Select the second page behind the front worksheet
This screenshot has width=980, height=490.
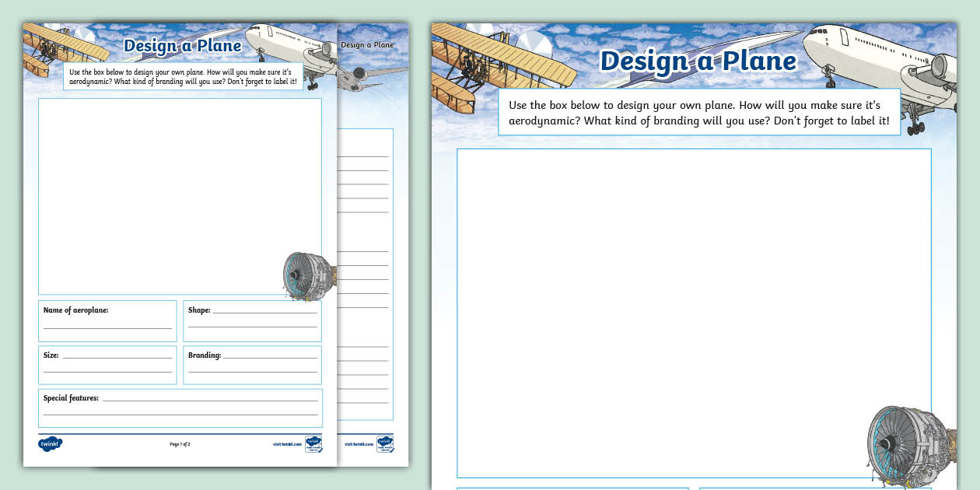click(x=366, y=233)
